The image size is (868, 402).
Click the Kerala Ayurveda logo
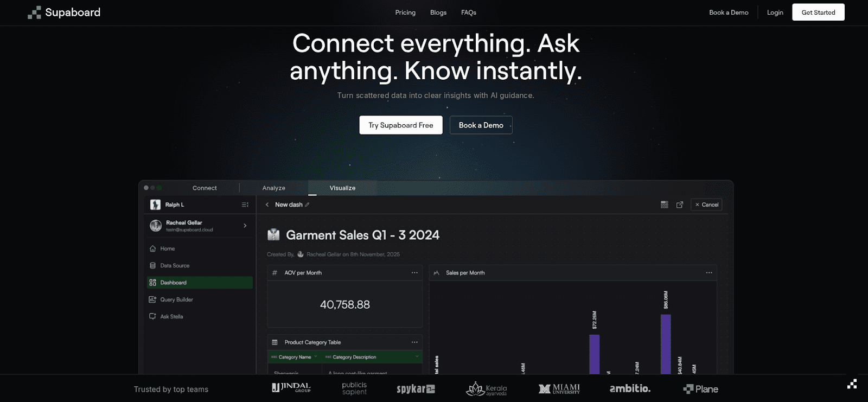(486, 388)
